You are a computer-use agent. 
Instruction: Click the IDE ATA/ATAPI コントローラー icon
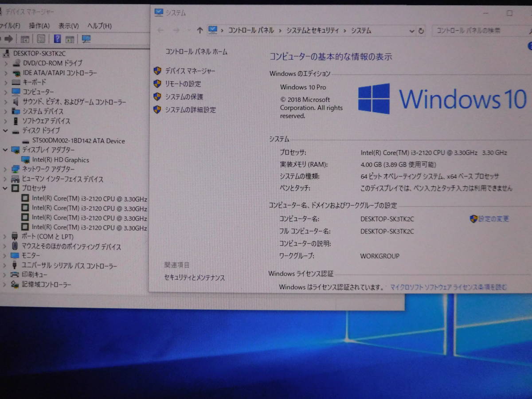pos(16,73)
